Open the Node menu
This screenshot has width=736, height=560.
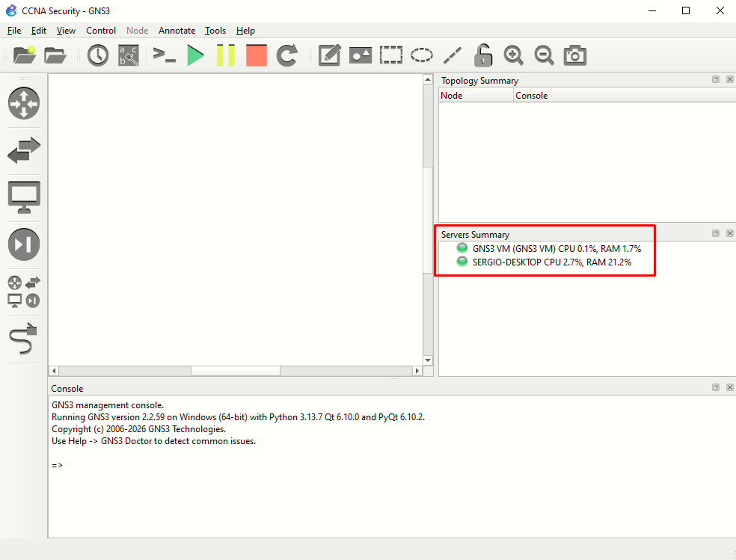(x=137, y=31)
